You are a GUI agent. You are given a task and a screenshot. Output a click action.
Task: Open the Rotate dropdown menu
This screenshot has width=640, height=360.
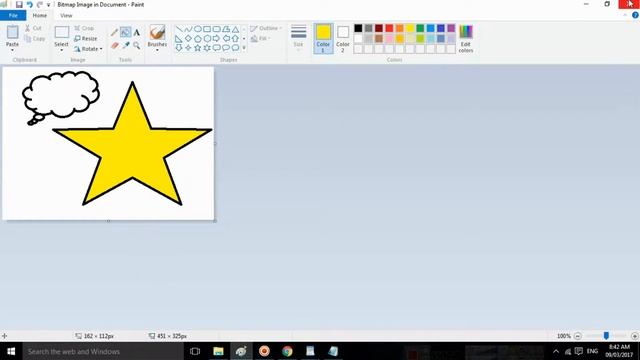88,49
